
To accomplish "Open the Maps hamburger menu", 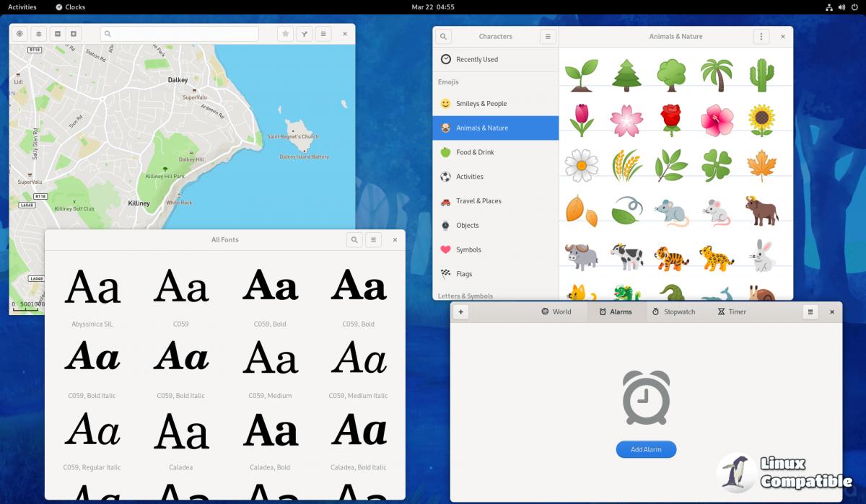I will 323,34.
